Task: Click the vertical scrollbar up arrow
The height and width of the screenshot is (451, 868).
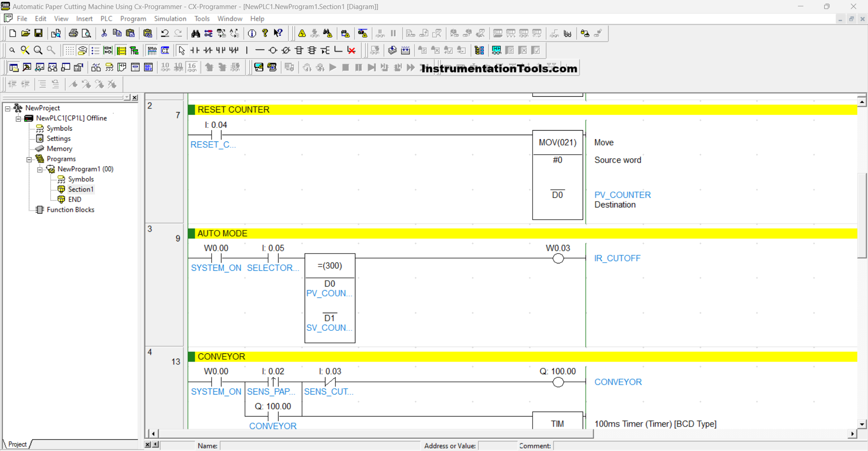Action: [x=862, y=102]
